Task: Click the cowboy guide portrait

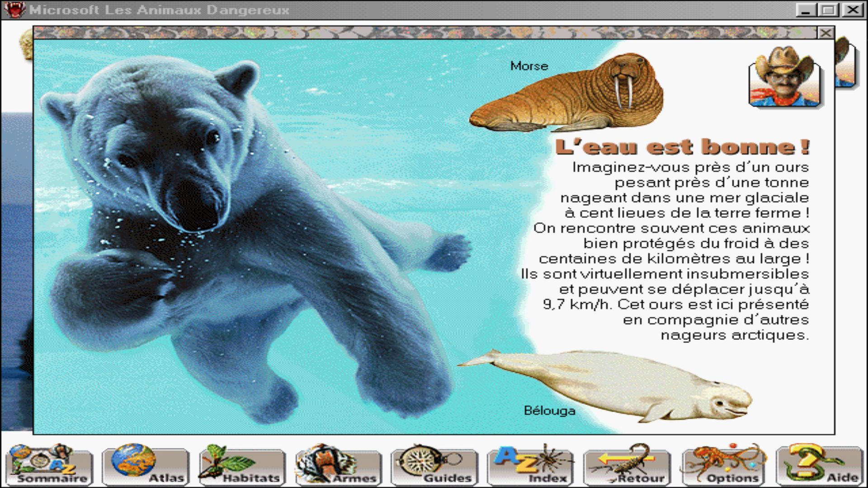Action: [784, 76]
